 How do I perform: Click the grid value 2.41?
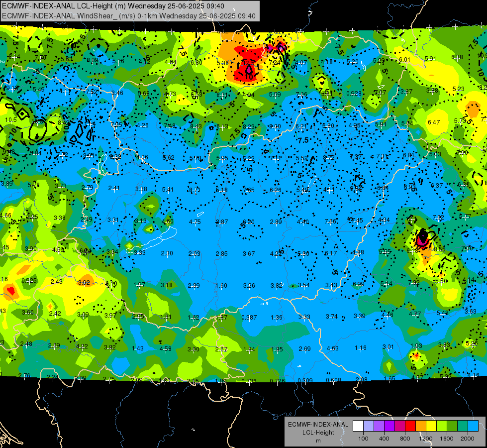pos(114,188)
